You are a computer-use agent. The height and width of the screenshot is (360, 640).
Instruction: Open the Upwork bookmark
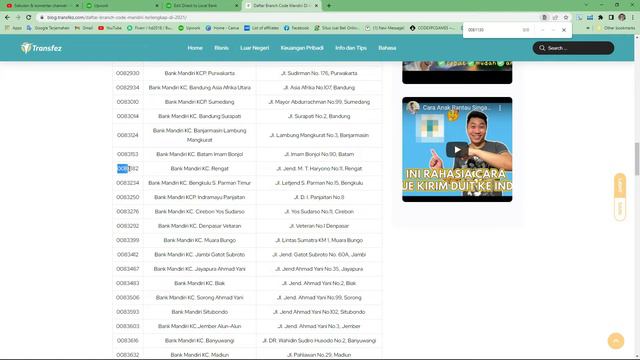click(189, 28)
